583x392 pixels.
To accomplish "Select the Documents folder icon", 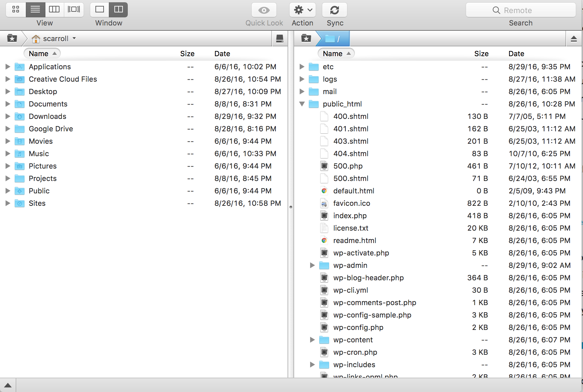I will tap(20, 104).
